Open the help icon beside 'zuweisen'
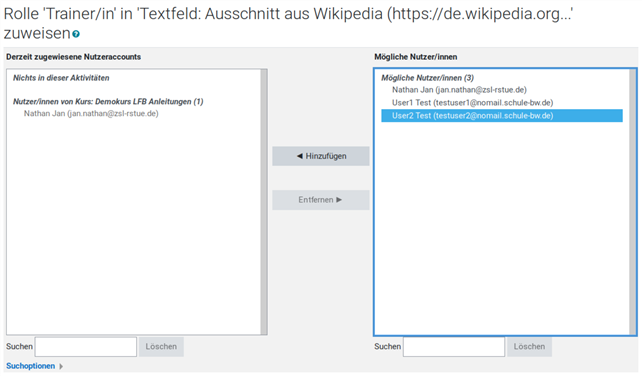Viewport: 642px width, 376px height. [76, 34]
